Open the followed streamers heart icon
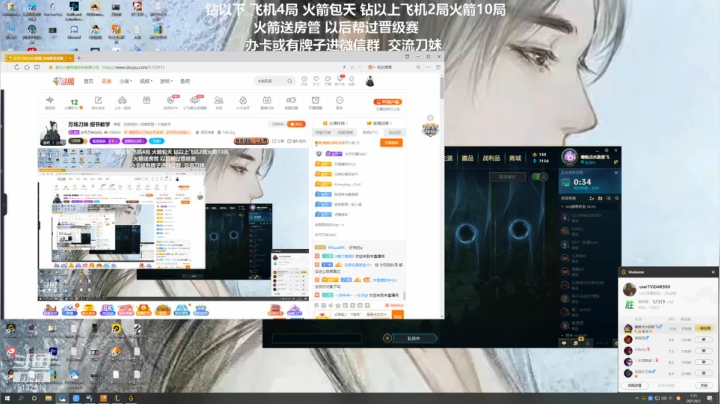The width and height of the screenshot is (720, 404). [316, 80]
